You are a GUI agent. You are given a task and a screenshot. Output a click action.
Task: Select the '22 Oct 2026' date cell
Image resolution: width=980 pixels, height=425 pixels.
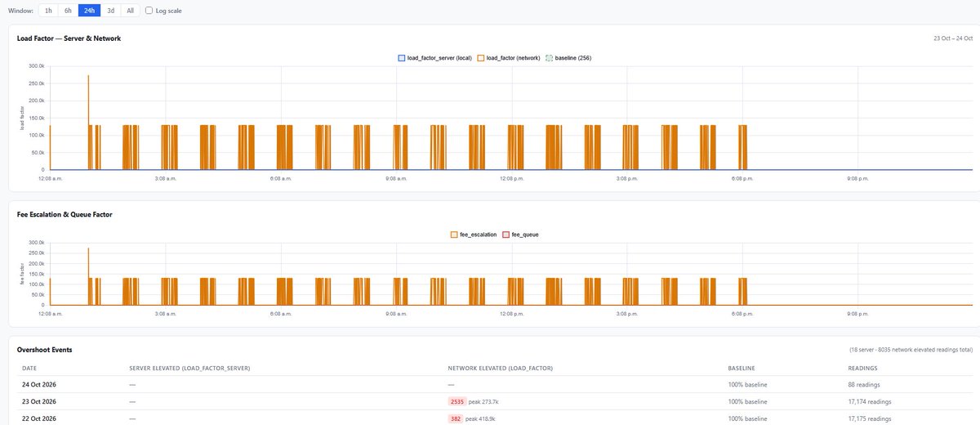41,418
